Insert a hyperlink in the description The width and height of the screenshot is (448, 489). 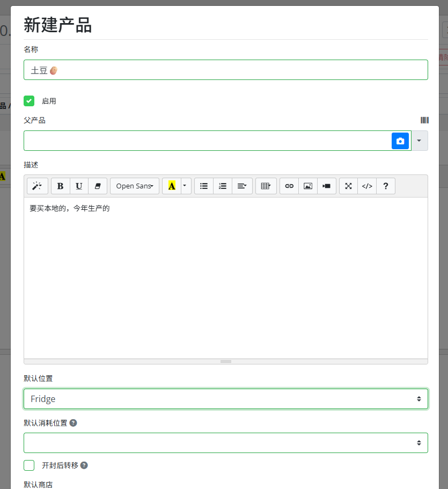tap(289, 186)
